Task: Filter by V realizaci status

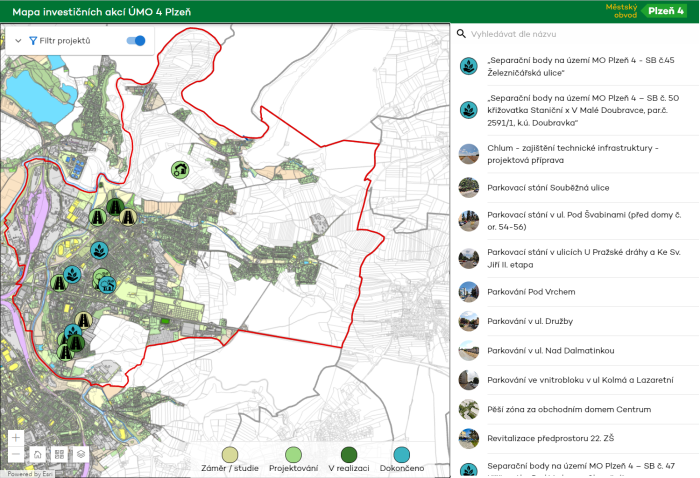Action: coord(349,454)
